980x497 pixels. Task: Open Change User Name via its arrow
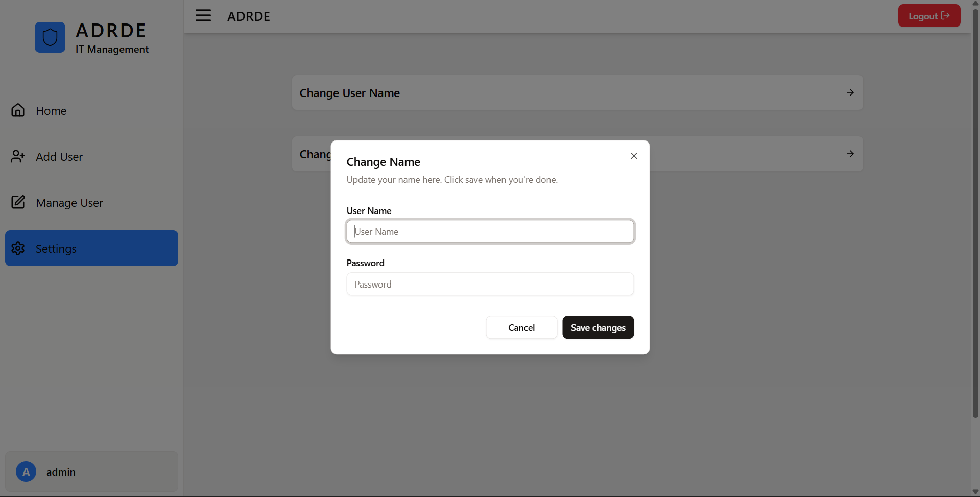click(x=849, y=92)
